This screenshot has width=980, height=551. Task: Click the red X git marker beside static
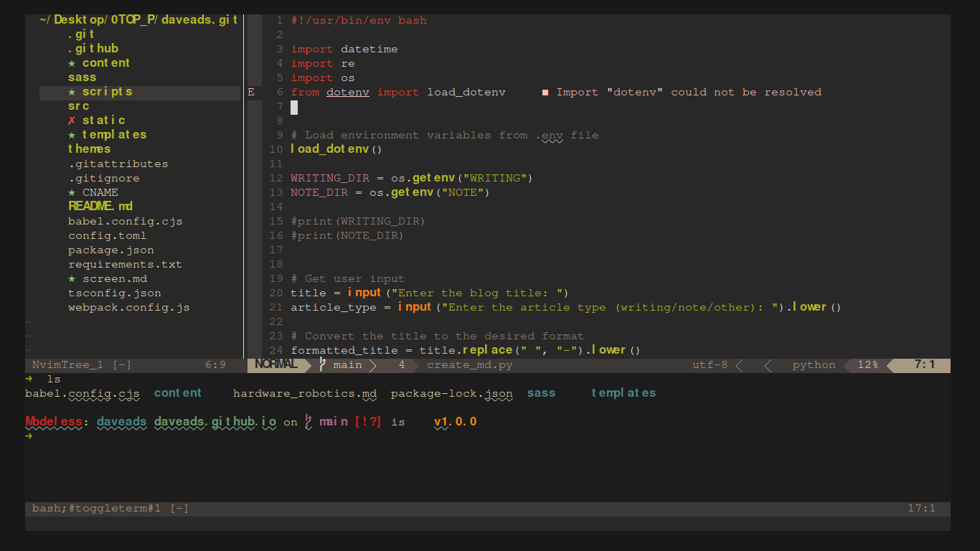(x=72, y=121)
